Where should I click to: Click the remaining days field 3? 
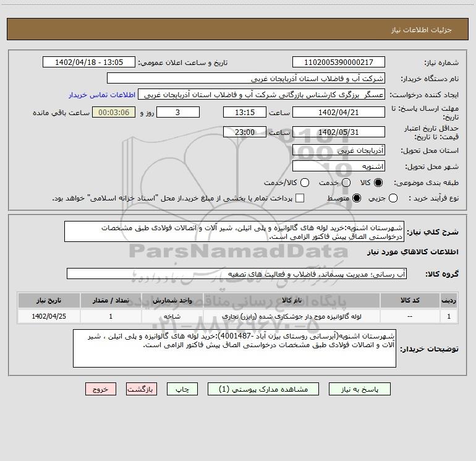point(178,112)
